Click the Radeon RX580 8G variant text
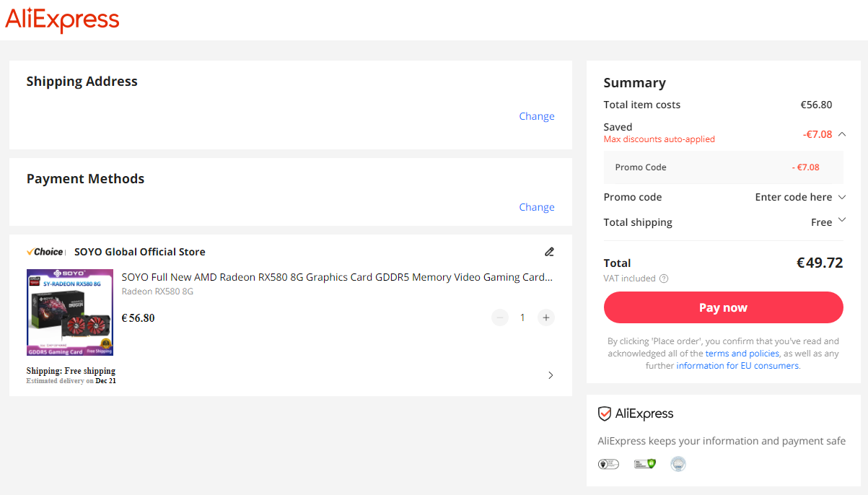The width and height of the screenshot is (868, 495). [157, 292]
